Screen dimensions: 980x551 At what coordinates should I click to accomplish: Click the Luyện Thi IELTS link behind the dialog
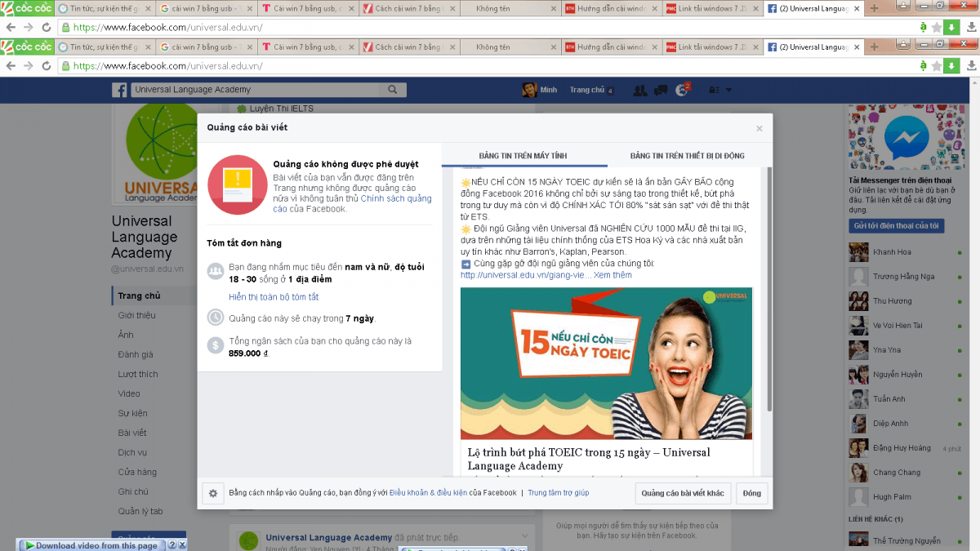[281, 109]
